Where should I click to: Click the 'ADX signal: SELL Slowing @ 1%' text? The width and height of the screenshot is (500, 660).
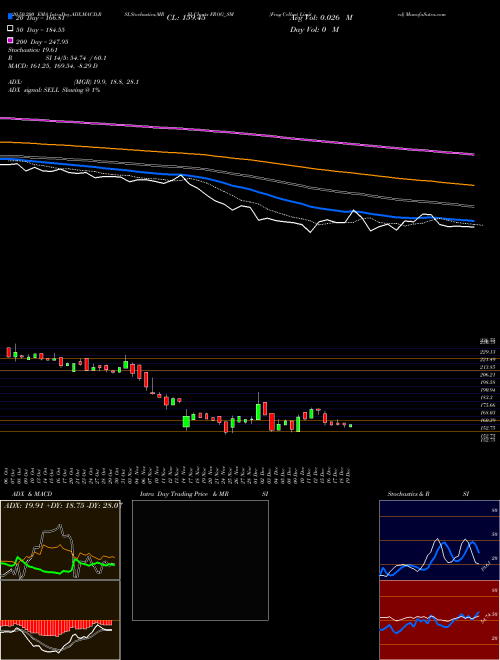(x=54, y=90)
